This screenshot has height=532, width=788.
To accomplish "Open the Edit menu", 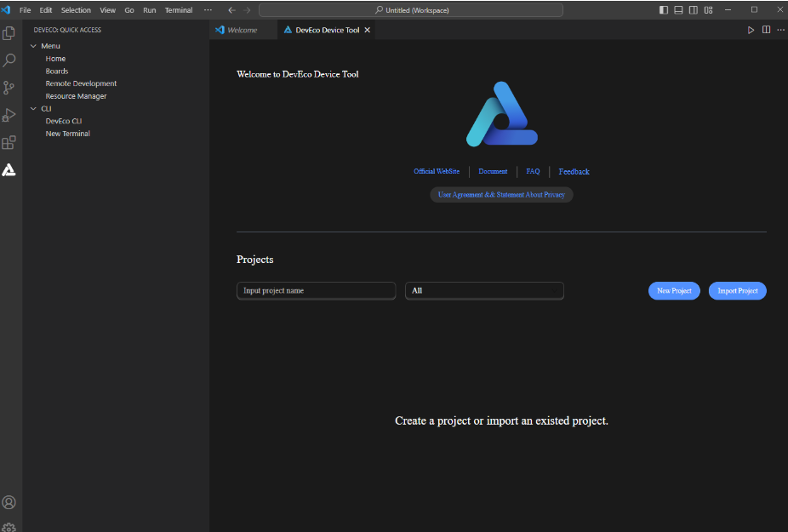I will [46, 10].
